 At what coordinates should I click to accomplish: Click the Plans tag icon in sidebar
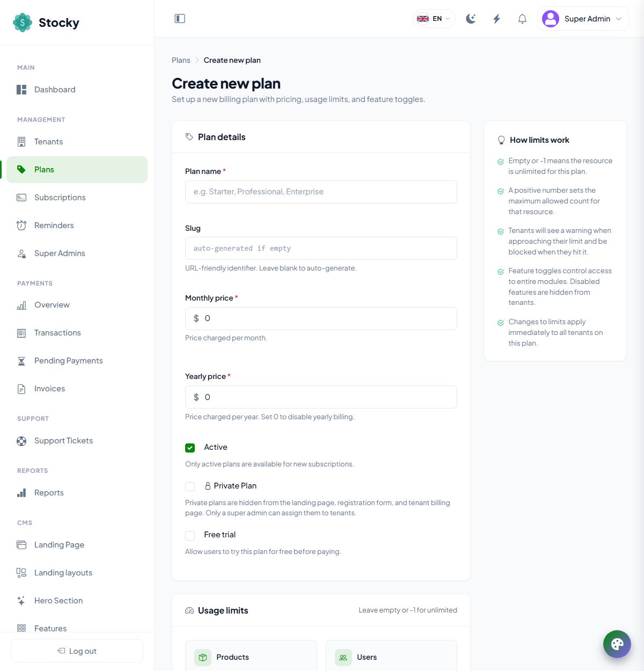pyautogui.click(x=21, y=170)
